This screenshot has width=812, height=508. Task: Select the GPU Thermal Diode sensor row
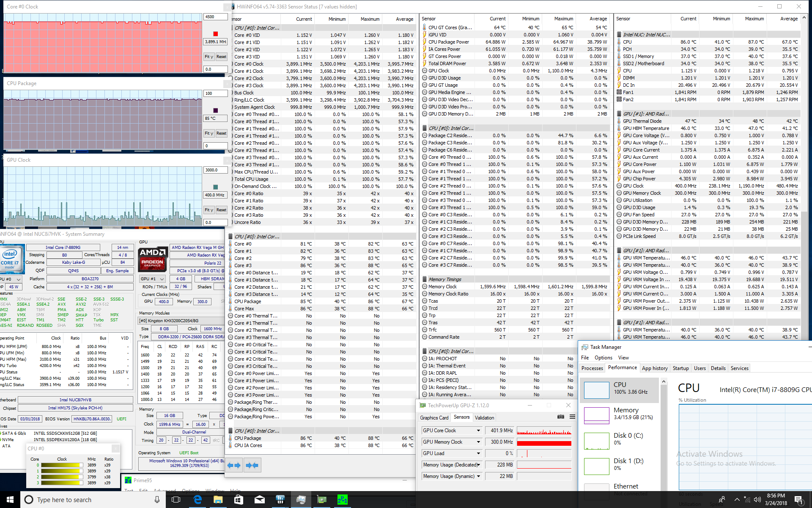pos(708,121)
